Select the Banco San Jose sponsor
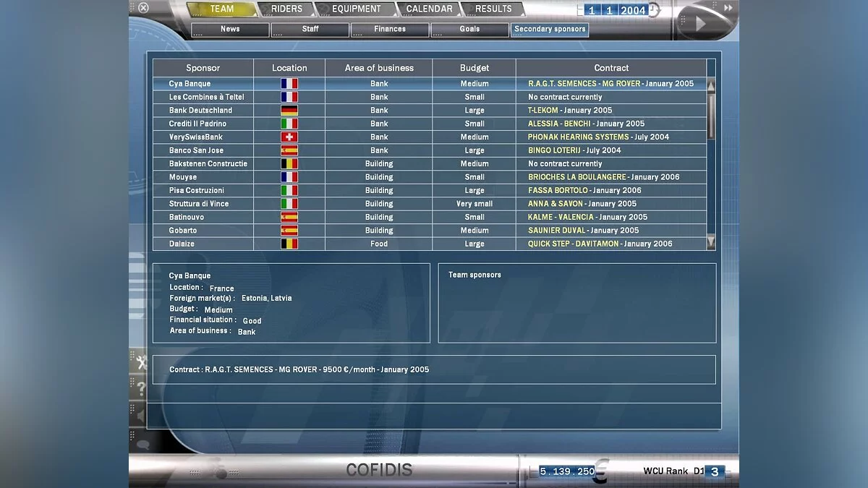The height and width of the screenshot is (488, 868). point(430,150)
